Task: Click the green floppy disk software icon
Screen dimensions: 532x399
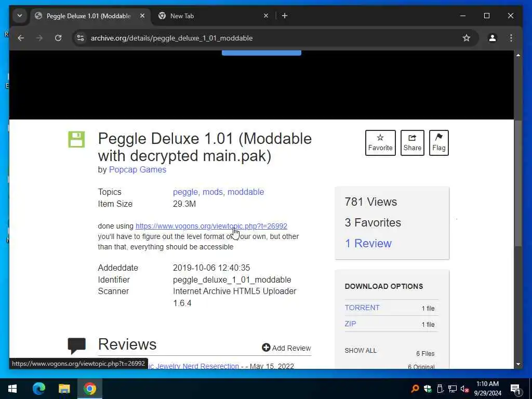Action: point(76,139)
